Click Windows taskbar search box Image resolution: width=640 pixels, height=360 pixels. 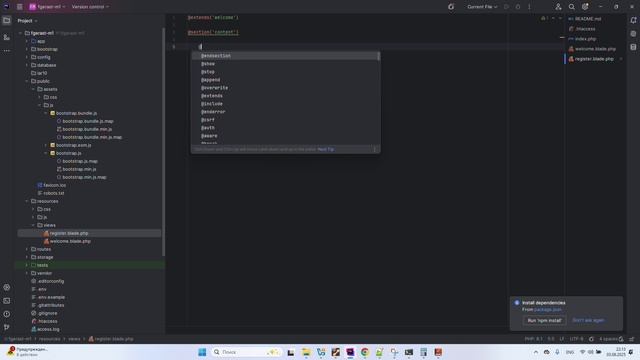[x=246, y=352]
